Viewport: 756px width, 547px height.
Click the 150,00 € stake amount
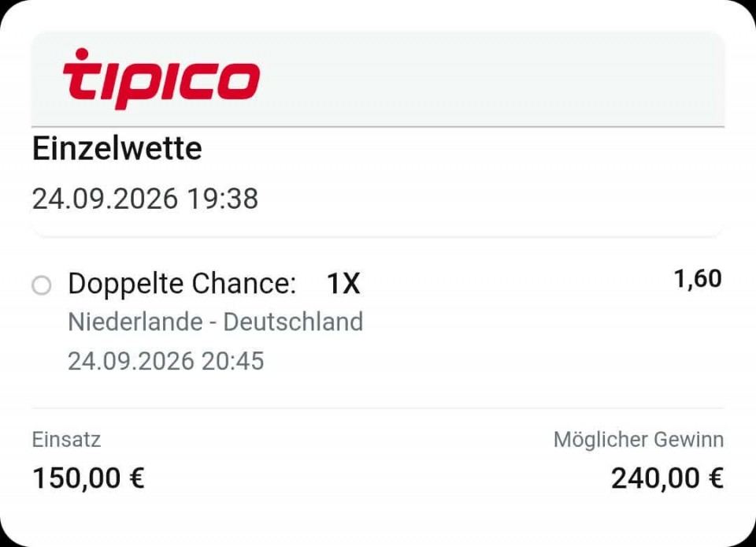click(x=88, y=478)
